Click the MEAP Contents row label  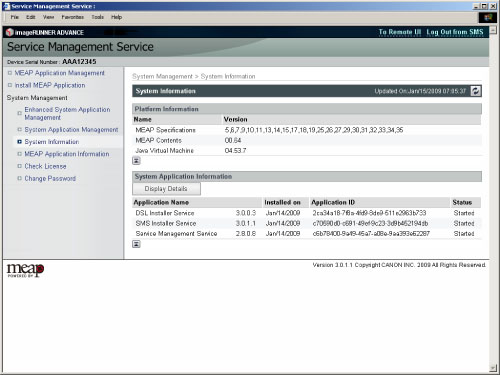[x=158, y=140]
